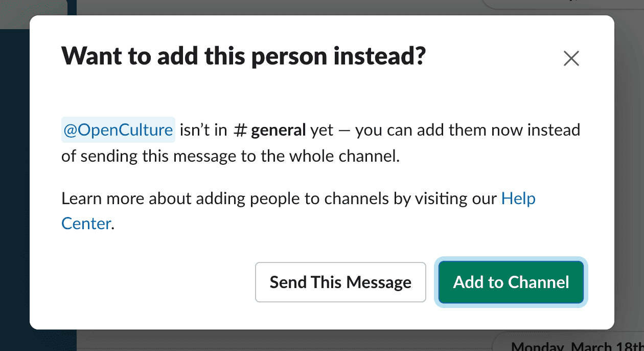Click the dark sidebar area
Image resolution: width=644 pixels, height=351 pixels.
[x=13, y=205]
